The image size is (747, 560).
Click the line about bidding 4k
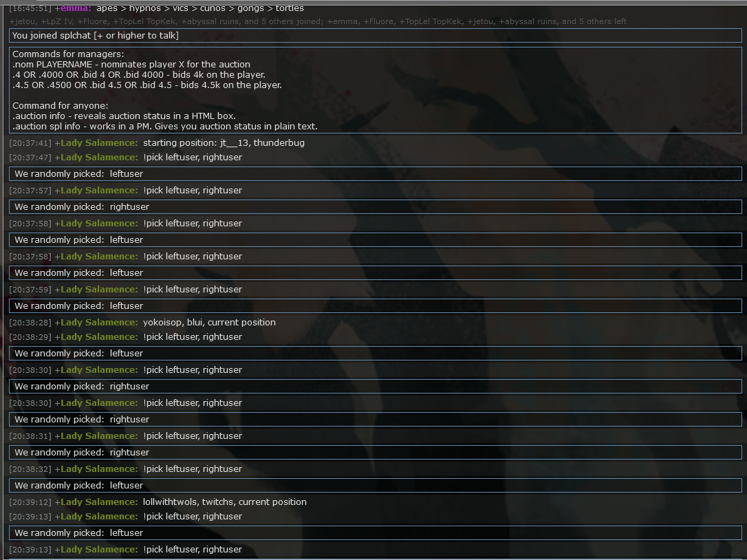(x=139, y=75)
